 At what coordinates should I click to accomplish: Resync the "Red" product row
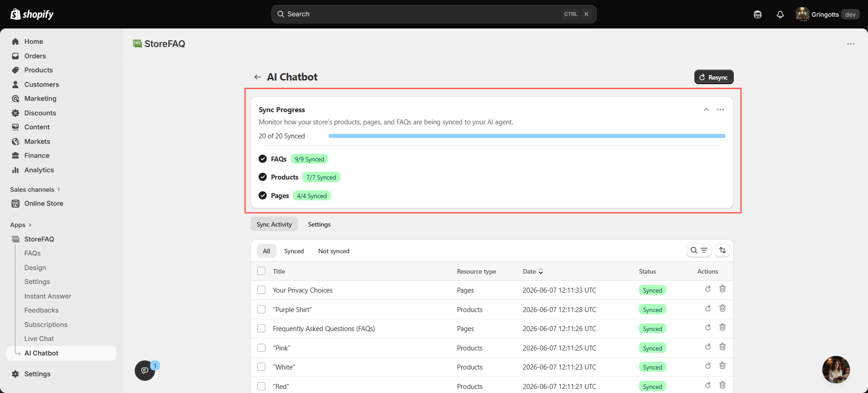click(708, 385)
